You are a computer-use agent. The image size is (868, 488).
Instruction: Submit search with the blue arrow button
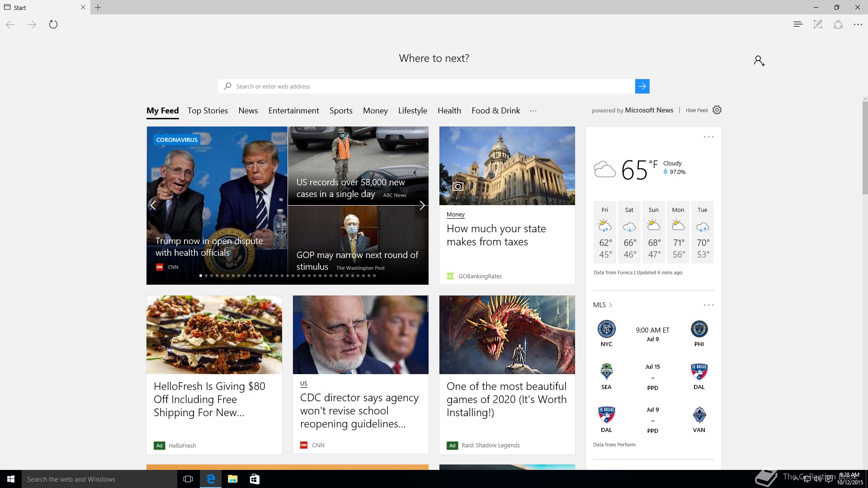[642, 86]
